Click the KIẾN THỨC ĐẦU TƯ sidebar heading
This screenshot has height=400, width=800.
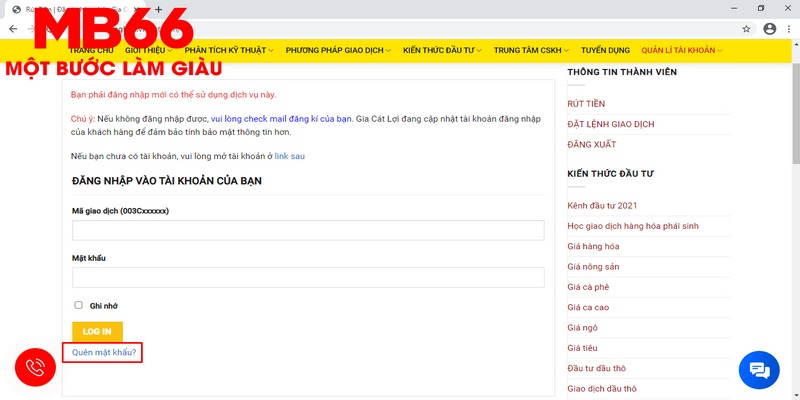point(611,174)
